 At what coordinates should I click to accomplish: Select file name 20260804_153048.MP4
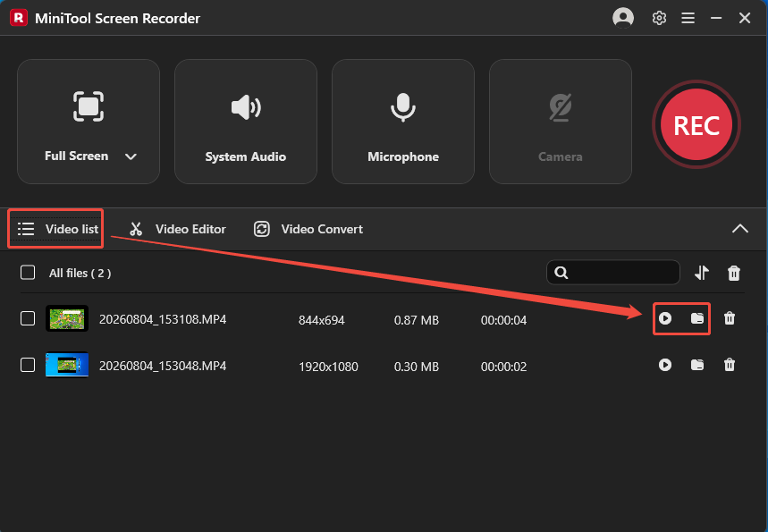(163, 366)
